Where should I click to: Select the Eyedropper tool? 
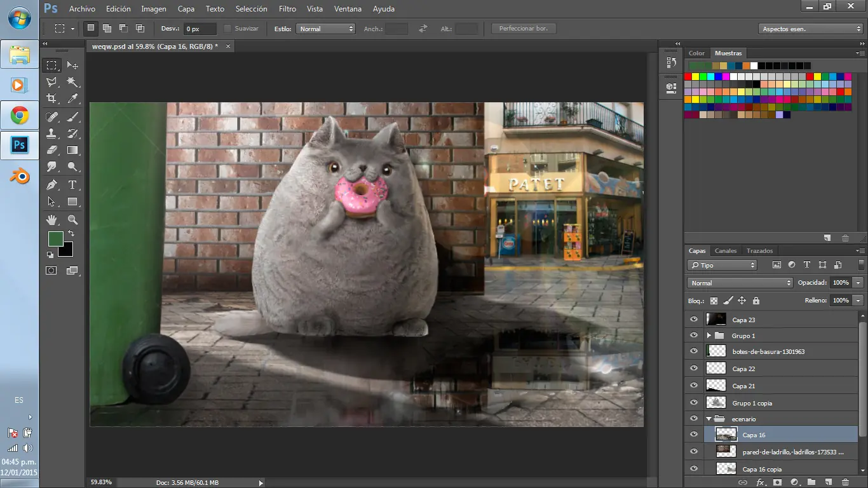[x=72, y=98]
